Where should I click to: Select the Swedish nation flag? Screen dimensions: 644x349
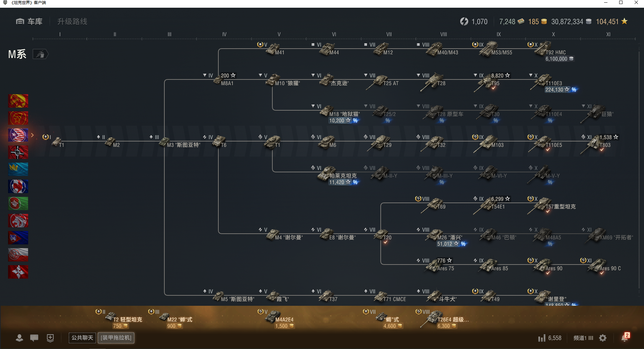pyautogui.click(x=18, y=169)
